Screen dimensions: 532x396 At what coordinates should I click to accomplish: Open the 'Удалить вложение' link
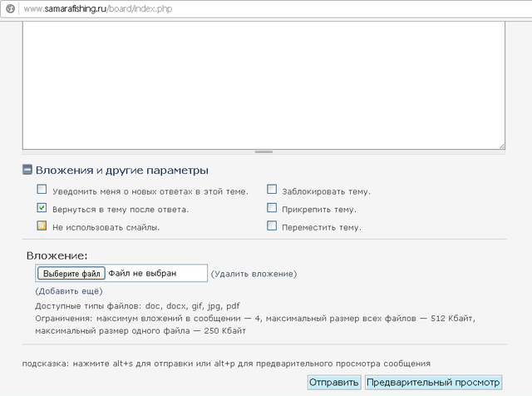pos(254,274)
